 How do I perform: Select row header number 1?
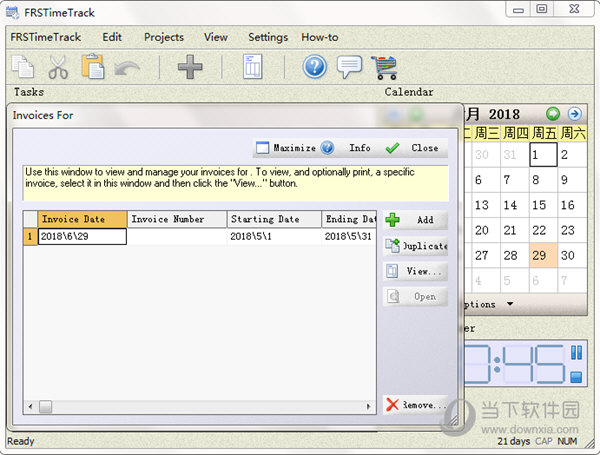pos(30,236)
